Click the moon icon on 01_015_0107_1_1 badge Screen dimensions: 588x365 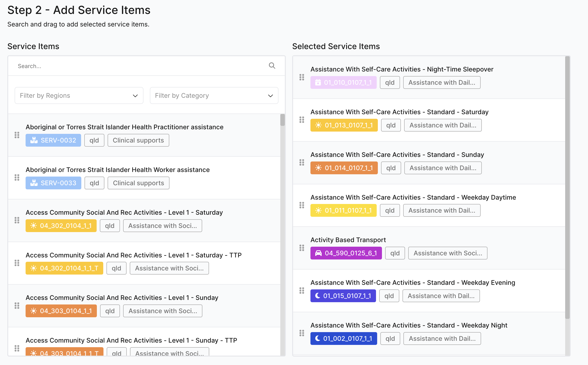(x=318, y=296)
